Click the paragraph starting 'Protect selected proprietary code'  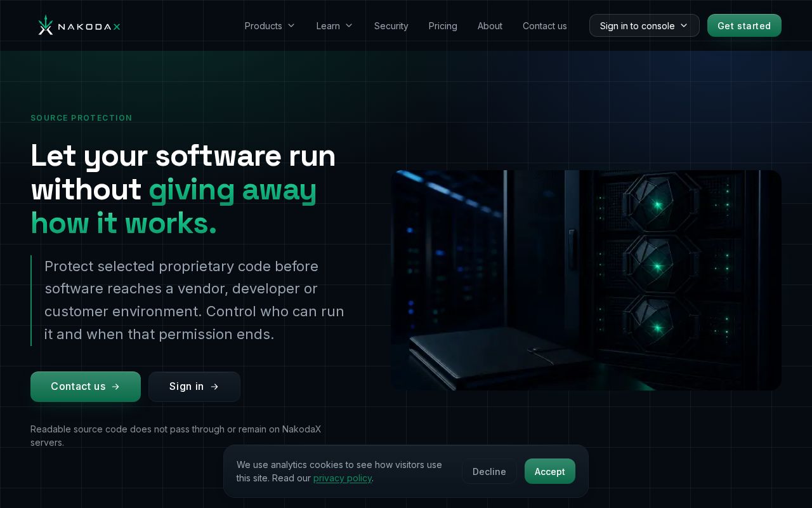(194, 300)
